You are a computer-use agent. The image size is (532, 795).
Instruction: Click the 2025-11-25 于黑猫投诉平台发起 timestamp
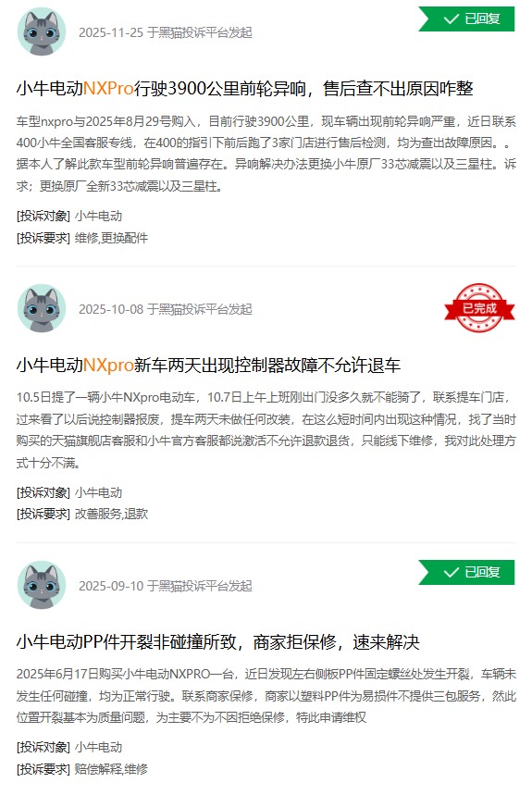[166, 32]
